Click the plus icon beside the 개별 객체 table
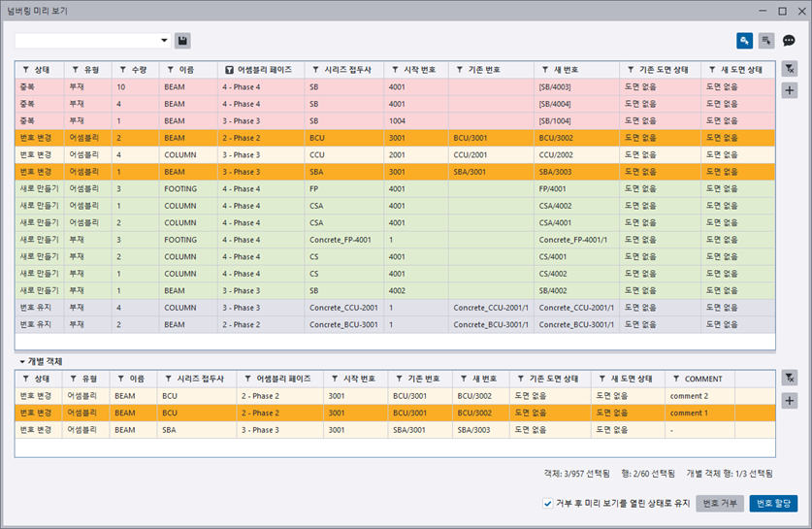812x529 pixels. pos(789,400)
